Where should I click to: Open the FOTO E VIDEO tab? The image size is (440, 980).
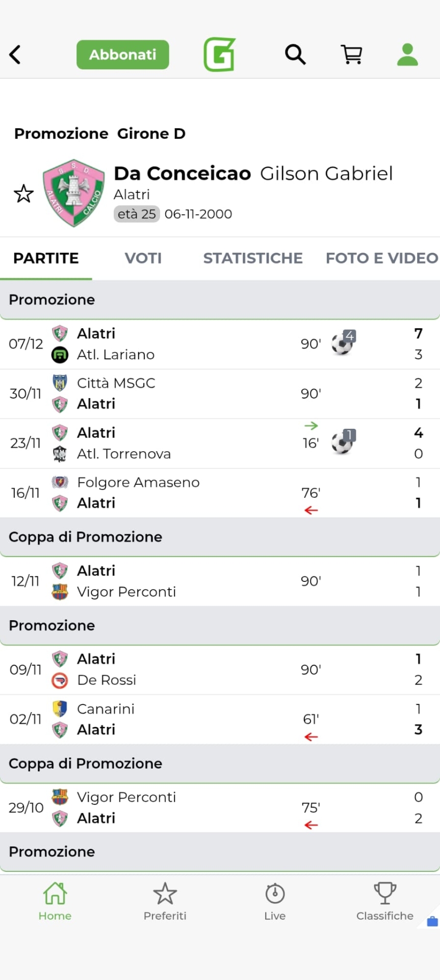pyautogui.click(x=381, y=258)
